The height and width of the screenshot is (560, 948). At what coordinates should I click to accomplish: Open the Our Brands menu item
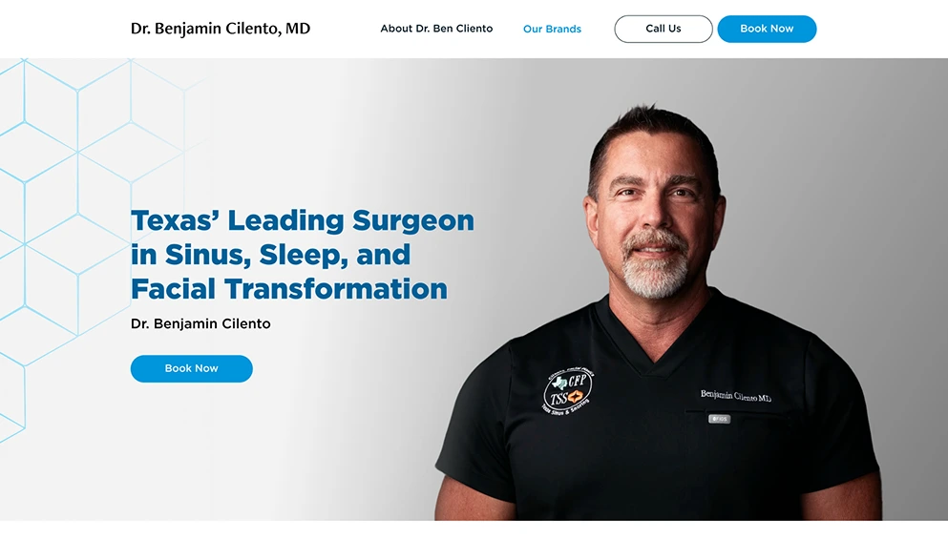[552, 29]
